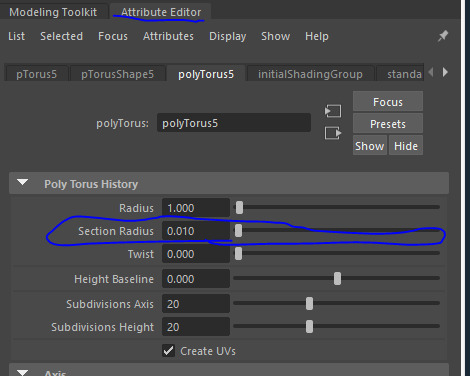Pin the Attribute Editor with the pushpin icon
The width and height of the screenshot is (470, 376).
point(443,36)
